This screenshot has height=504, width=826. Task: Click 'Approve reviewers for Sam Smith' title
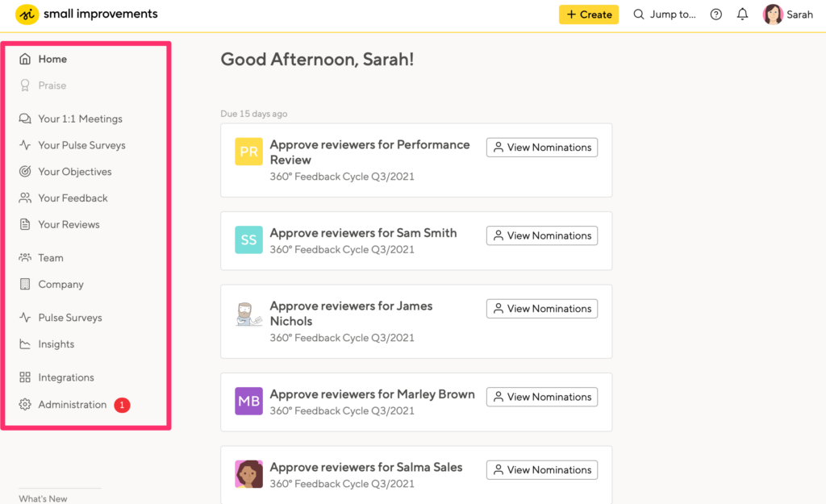pos(364,233)
